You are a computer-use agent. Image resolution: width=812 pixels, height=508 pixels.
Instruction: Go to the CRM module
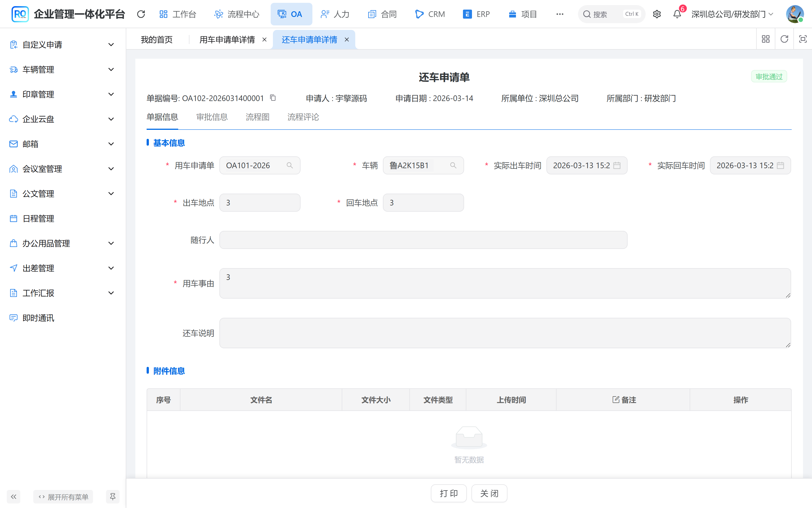point(430,14)
